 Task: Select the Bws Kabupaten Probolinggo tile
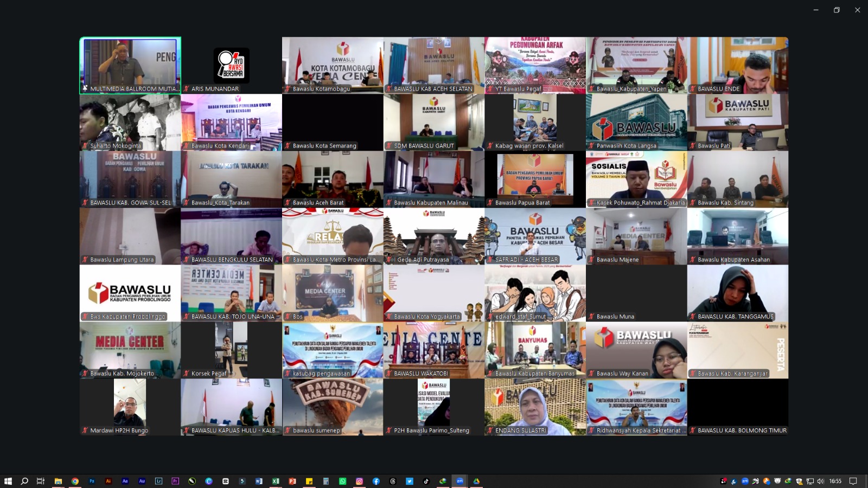[130, 293]
